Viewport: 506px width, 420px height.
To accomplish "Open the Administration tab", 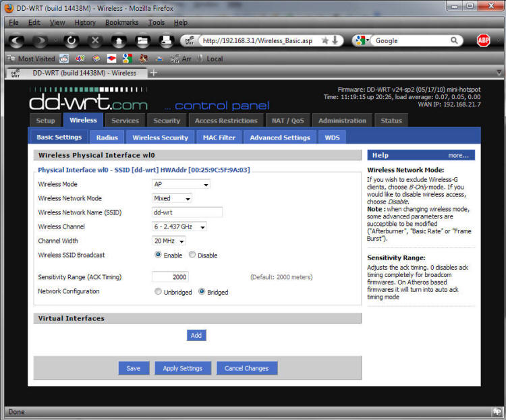I will [342, 121].
